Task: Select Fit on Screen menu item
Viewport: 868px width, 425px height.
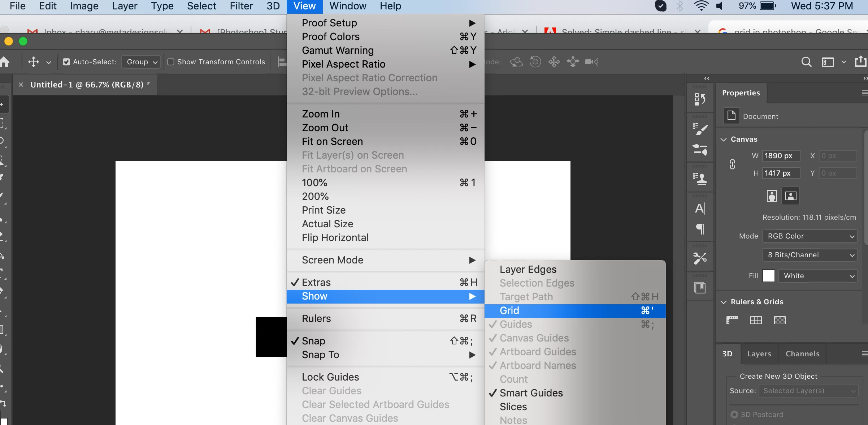Action: tap(332, 141)
